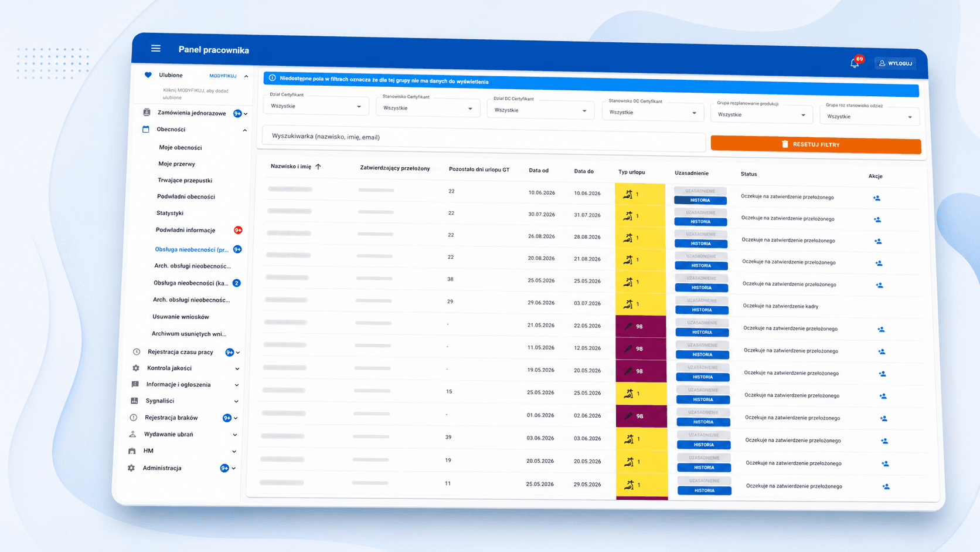Open the Grupa roz stanowisko odzież dropdown
Viewport: 980px width, 552px height.
point(870,117)
